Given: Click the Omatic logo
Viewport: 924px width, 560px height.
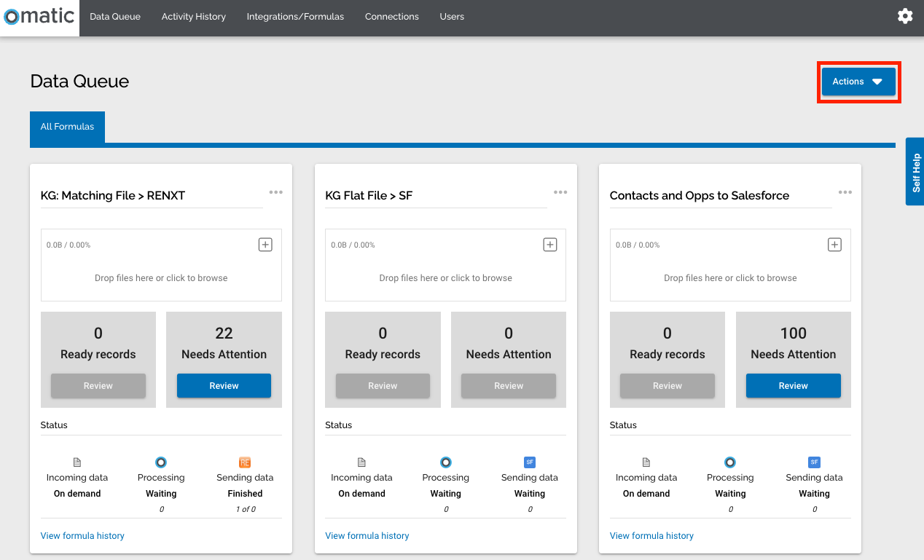Looking at the screenshot, I should point(38,16).
